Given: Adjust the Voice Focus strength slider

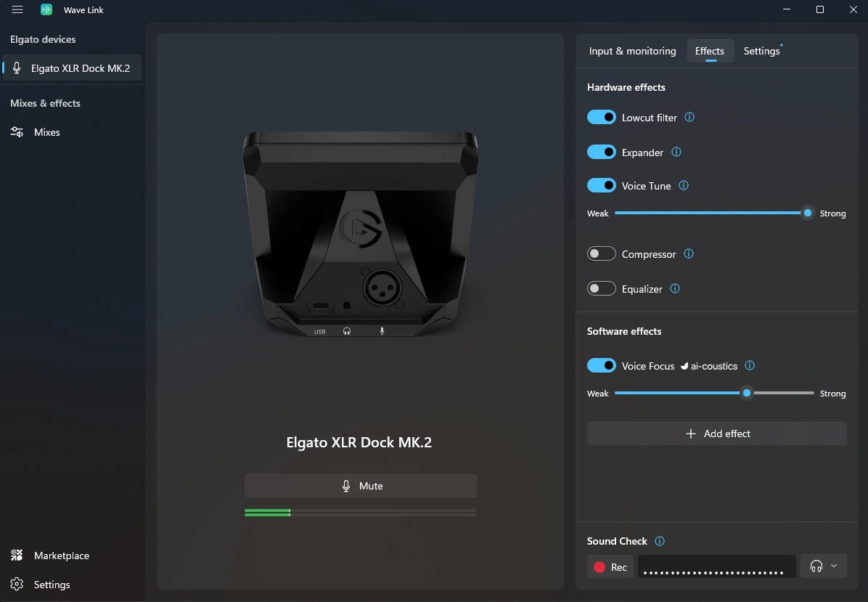Looking at the screenshot, I should coord(747,393).
